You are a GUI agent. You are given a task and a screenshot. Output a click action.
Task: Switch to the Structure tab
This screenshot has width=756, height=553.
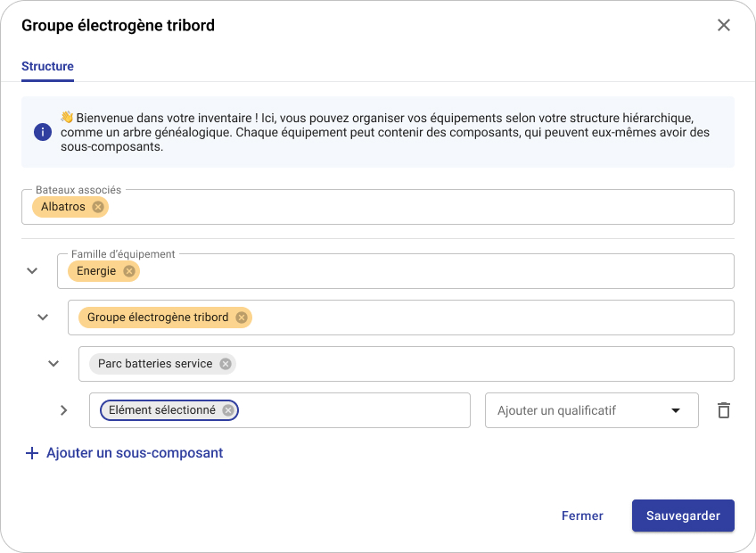47,66
